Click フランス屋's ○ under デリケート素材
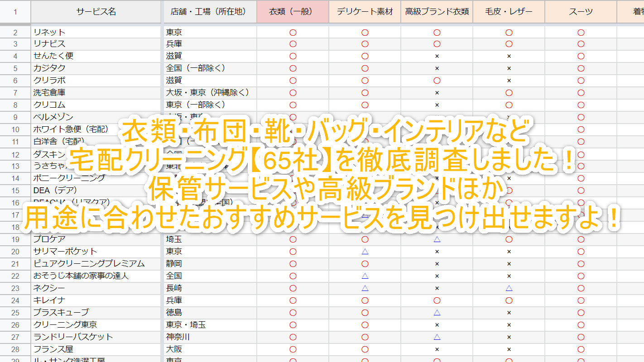 point(365,349)
